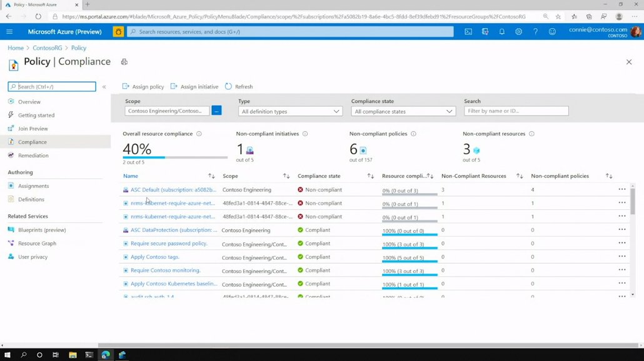Click the notifications bell icon
This screenshot has height=361, width=644.
coord(501,32)
